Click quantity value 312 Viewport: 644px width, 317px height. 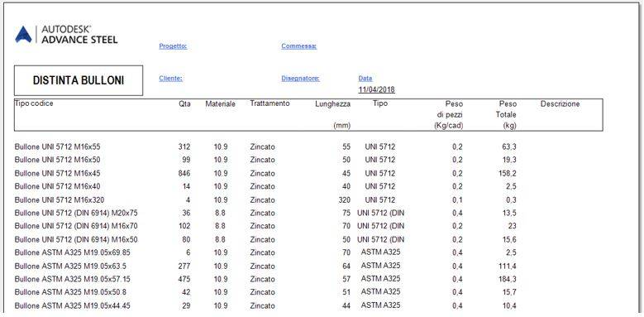pos(184,146)
